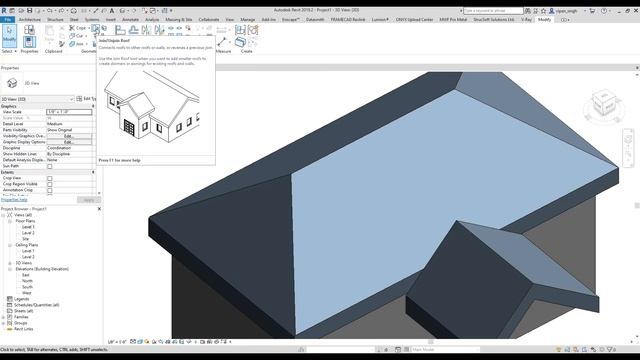Select Revit Links in Project Browser
The width and height of the screenshot is (640, 360).
pos(23,329)
